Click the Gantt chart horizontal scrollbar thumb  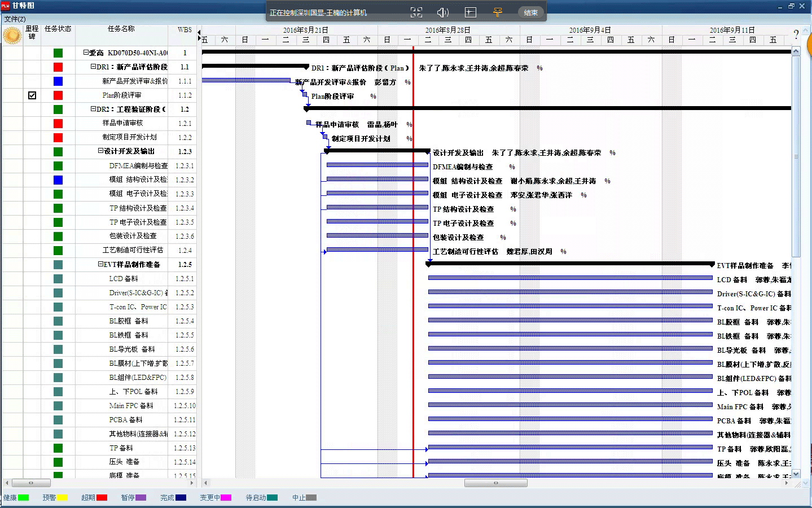[x=495, y=483]
